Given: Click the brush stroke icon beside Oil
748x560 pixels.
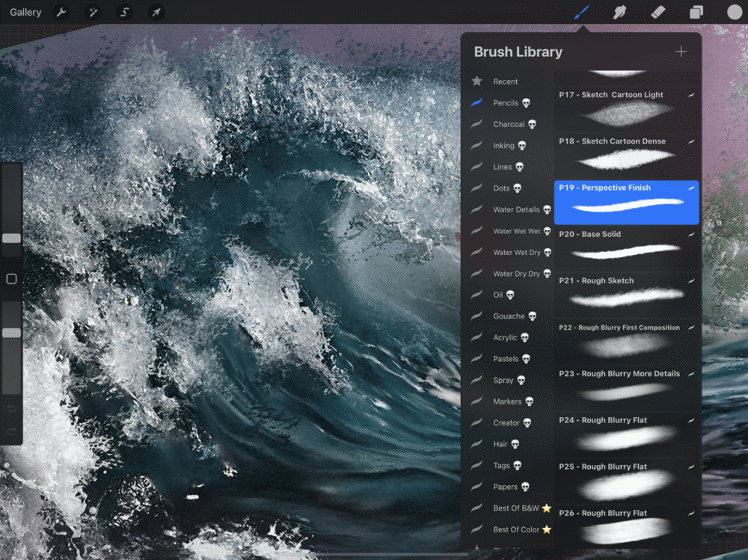Looking at the screenshot, I should click(476, 295).
